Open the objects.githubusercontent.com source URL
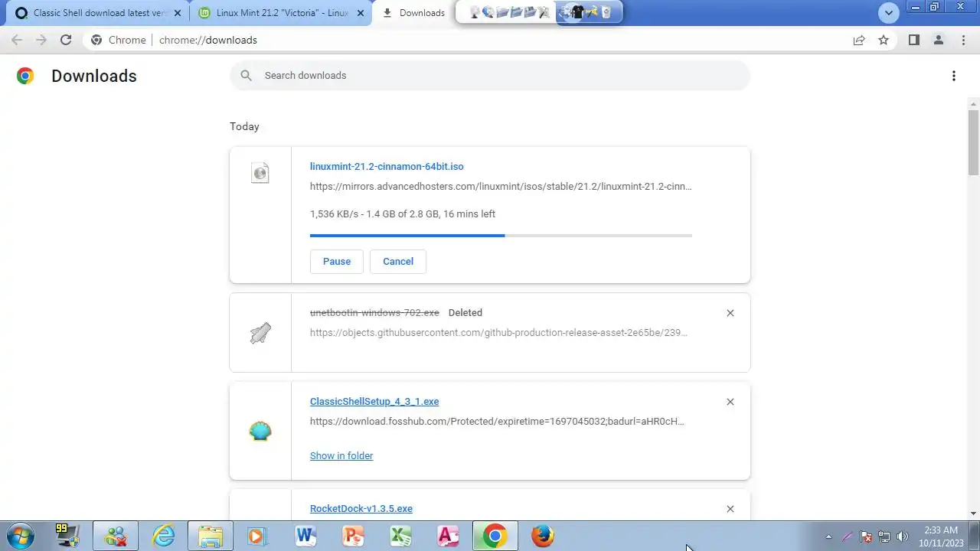 tap(498, 332)
